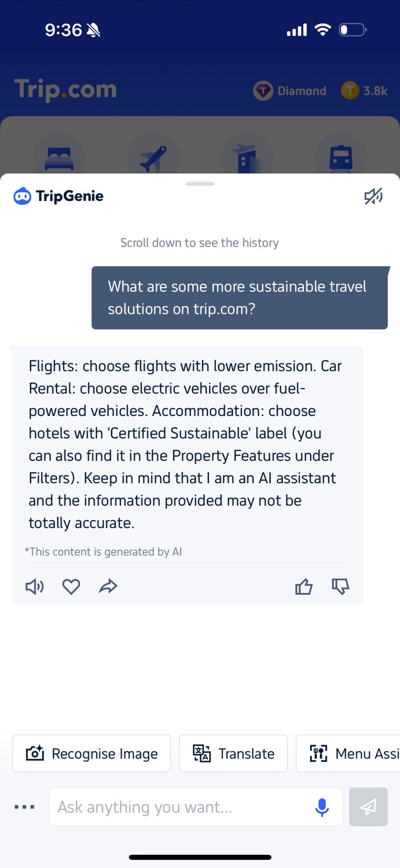Image resolution: width=400 pixels, height=868 pixels.
Task: Share the AI response
Action: (108, 586)
